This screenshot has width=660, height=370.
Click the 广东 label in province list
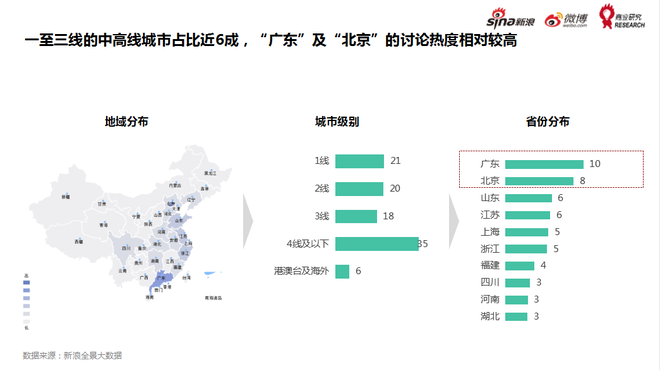pyautogui.click(x=490, y=164)
